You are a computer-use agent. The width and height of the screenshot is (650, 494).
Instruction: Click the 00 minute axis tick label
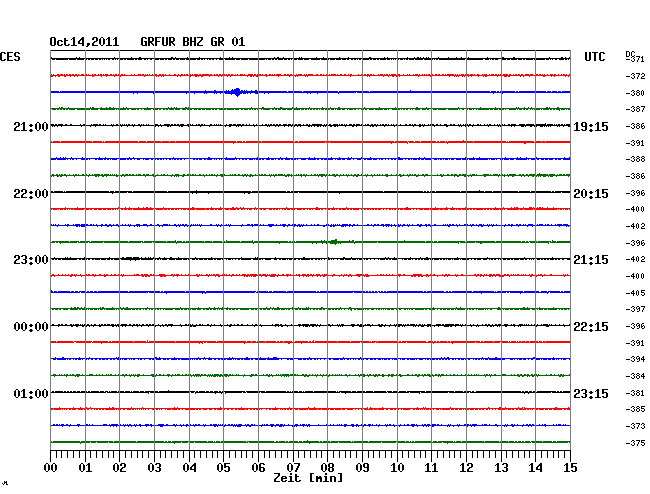(x=51, y=467)
